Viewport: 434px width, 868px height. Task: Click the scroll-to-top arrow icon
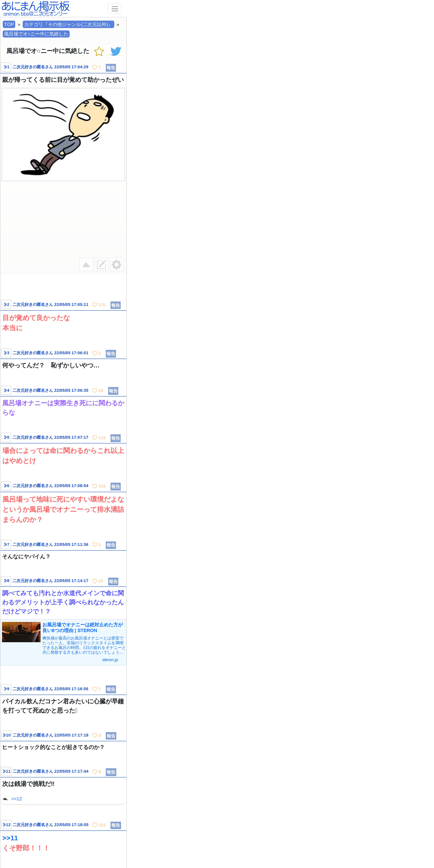86,265
